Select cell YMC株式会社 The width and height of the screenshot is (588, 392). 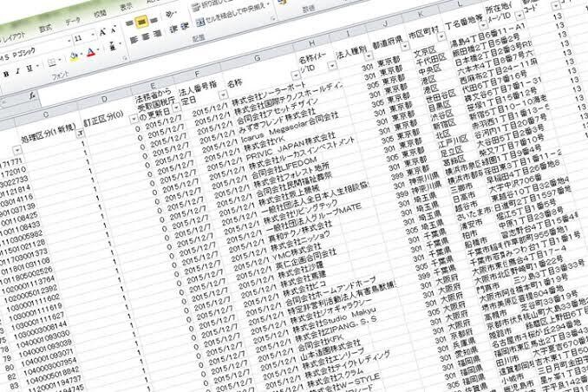pyautogui.click(x=297, y=252)
